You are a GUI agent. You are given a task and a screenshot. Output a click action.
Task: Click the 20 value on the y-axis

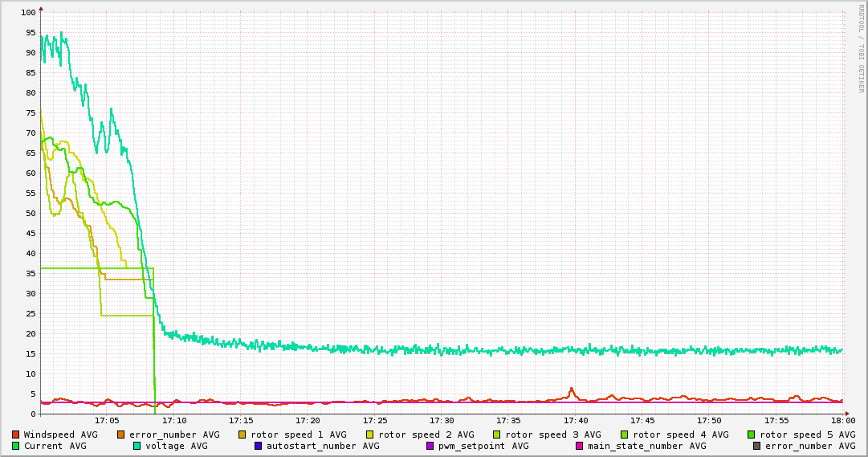(31, 333)
